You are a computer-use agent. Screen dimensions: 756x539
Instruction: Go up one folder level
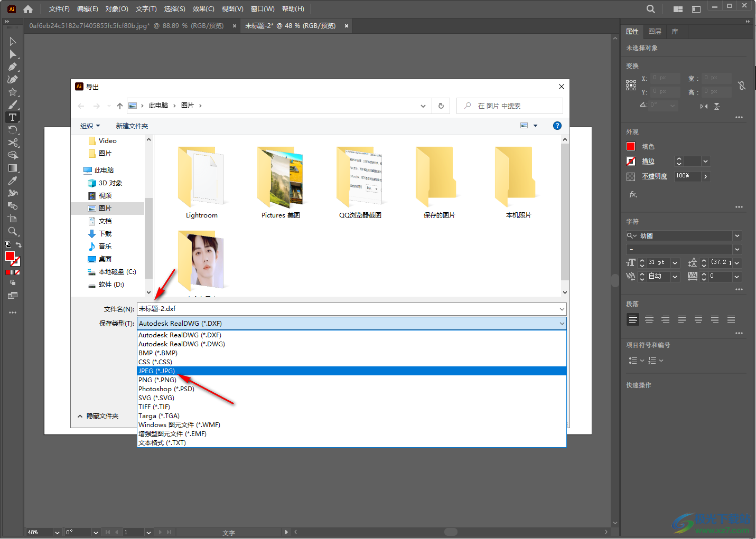tap(120, 106)
